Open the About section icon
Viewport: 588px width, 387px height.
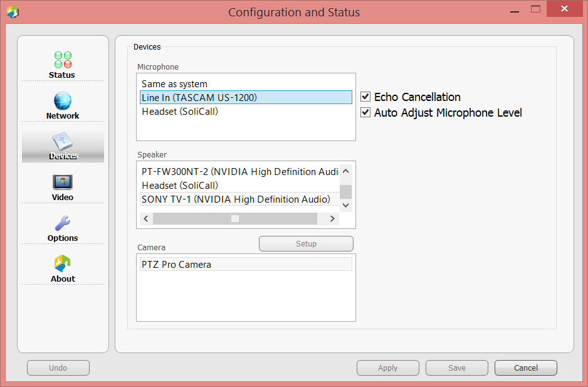(62, 263)
